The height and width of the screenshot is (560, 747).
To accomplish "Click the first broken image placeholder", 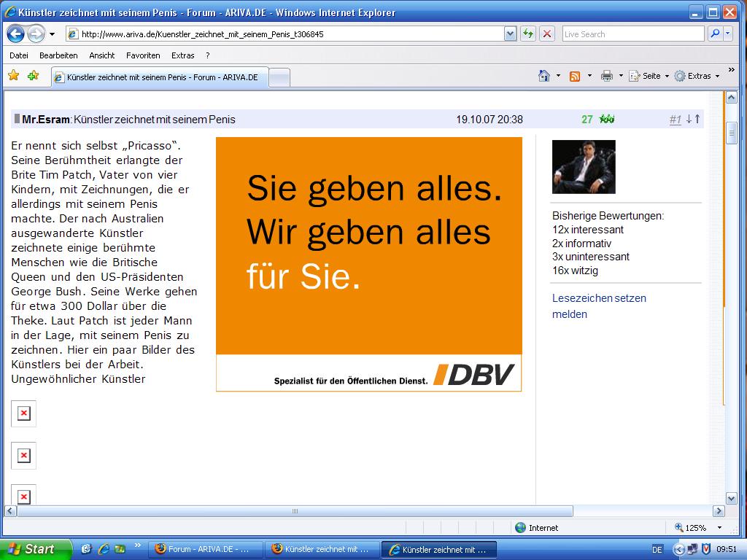I will coord(24,413).
